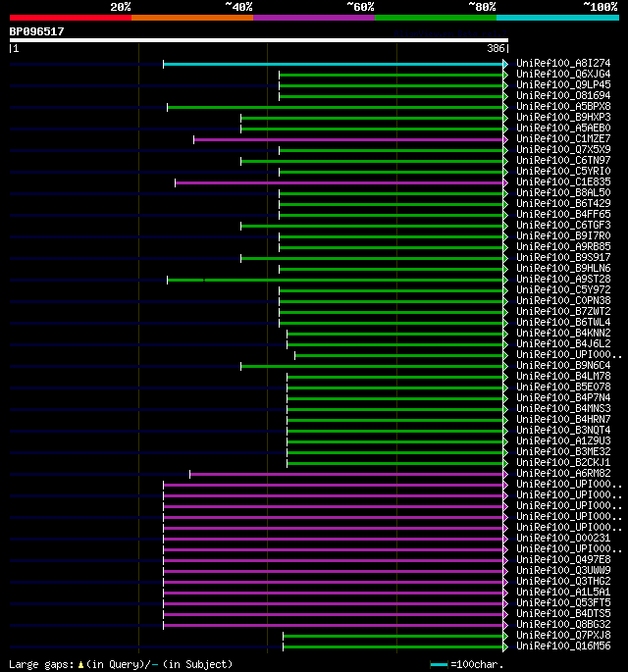Select the UniRef100_A5AEB0 label
628x672 pixels.
click(563, 129)
